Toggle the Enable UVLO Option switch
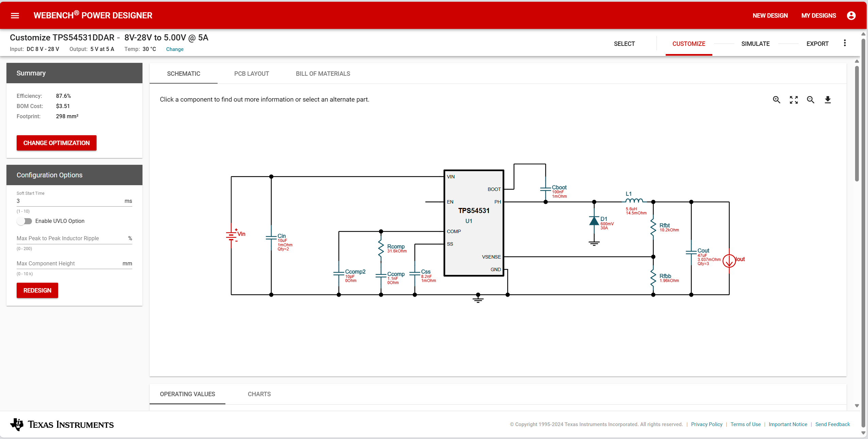 tap(24, 221)
